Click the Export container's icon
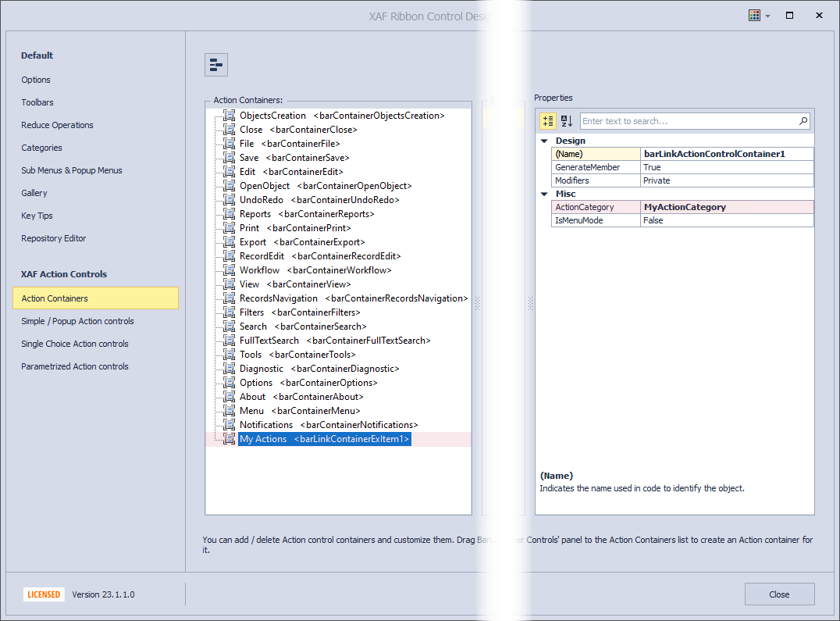 click(230, 241)
